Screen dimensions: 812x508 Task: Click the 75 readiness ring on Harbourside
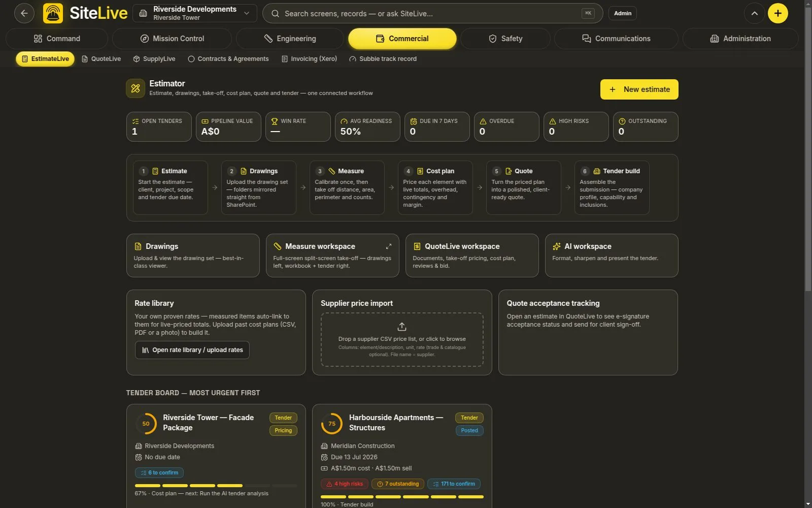click(332, 424)
